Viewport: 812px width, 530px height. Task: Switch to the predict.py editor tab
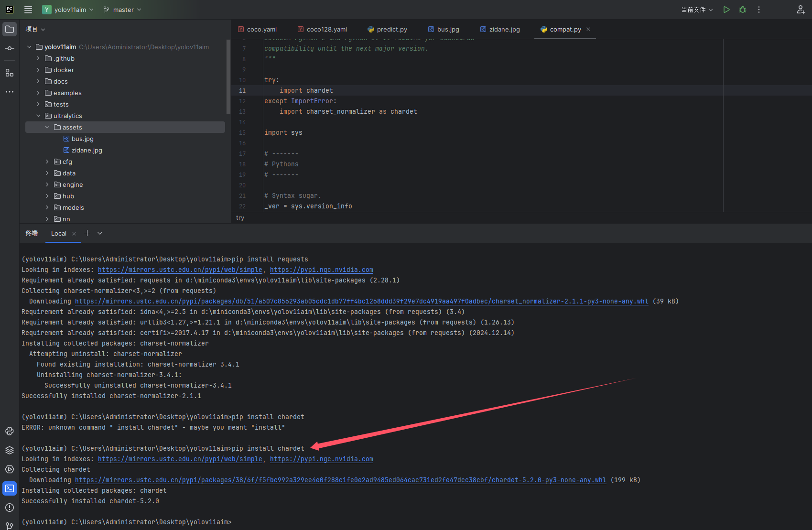tap(392, 29)
